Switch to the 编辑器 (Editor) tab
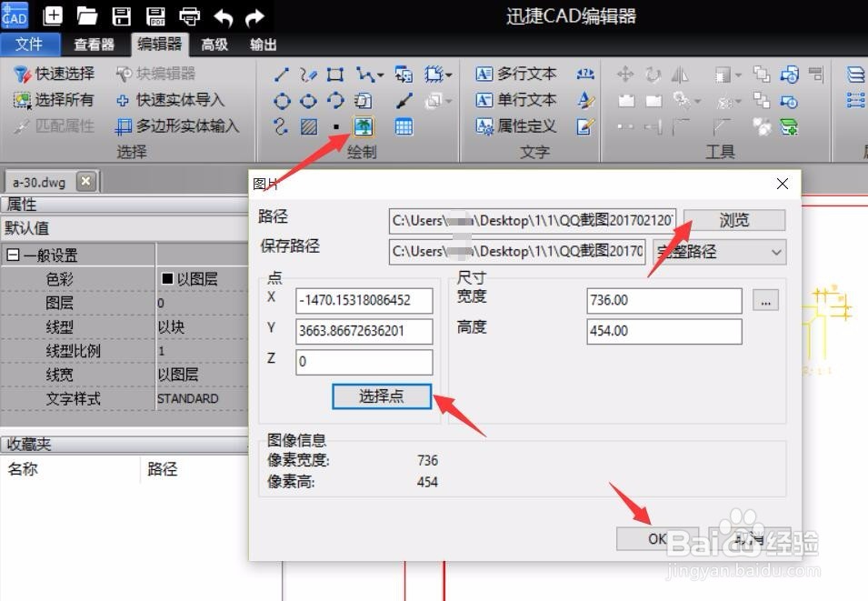Viewport: 868px width, 601px height. coord(159,45)
